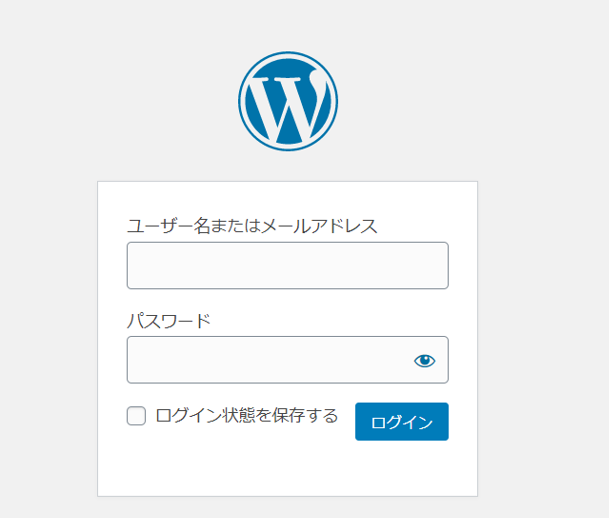The image size is (609, 518).
Task: Show the password with the eye icon
Action: coord(425,361)
